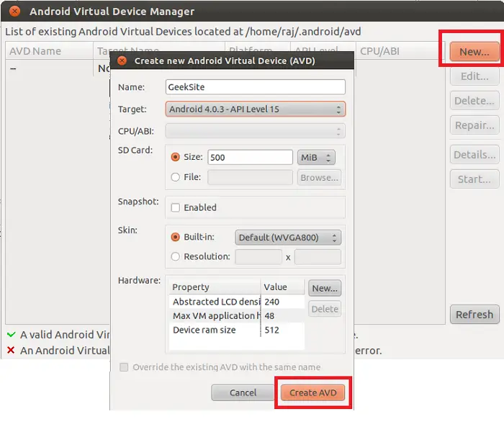Click the green checkmark valid AVD icon
Viewport: 504px width, 432px height.
pyautogui.click(x=11, y=335)
